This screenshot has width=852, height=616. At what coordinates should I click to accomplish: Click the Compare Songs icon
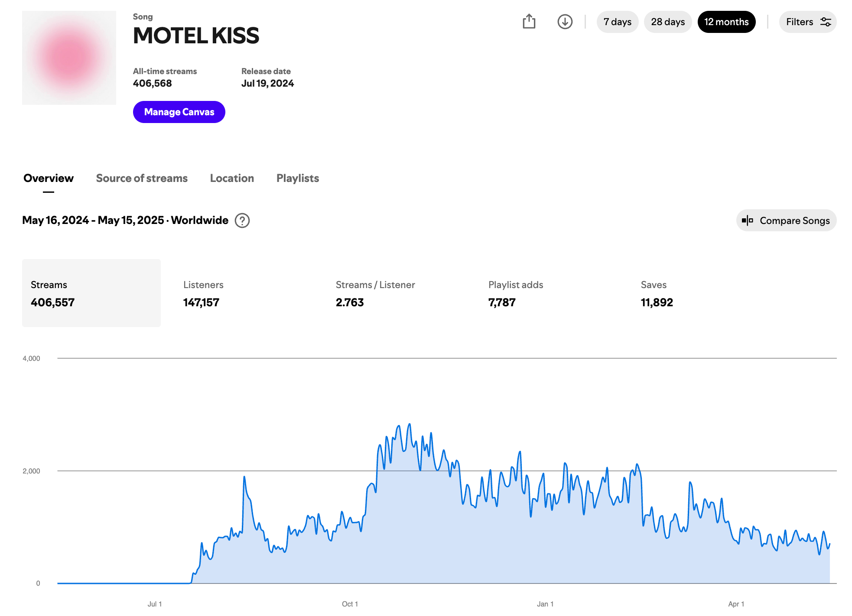[x=748, y=220]
